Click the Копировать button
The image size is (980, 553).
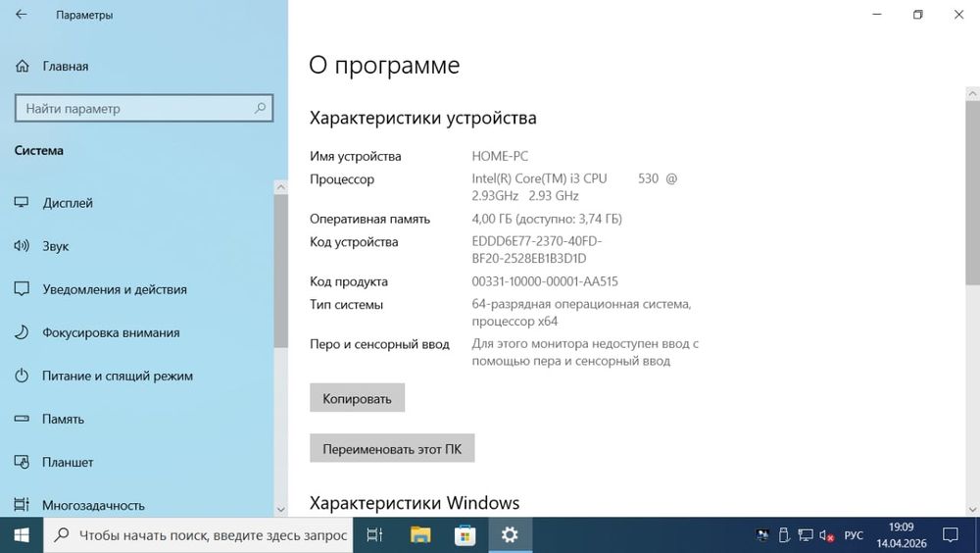pos(357,398)
